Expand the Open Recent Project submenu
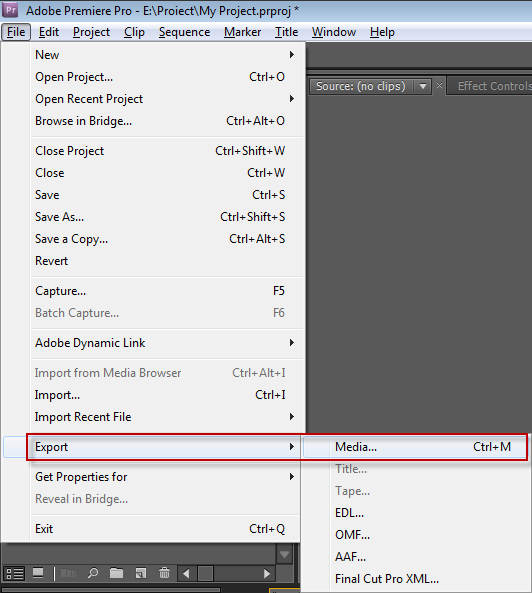 pyautogui.click(x=292, y=99)
